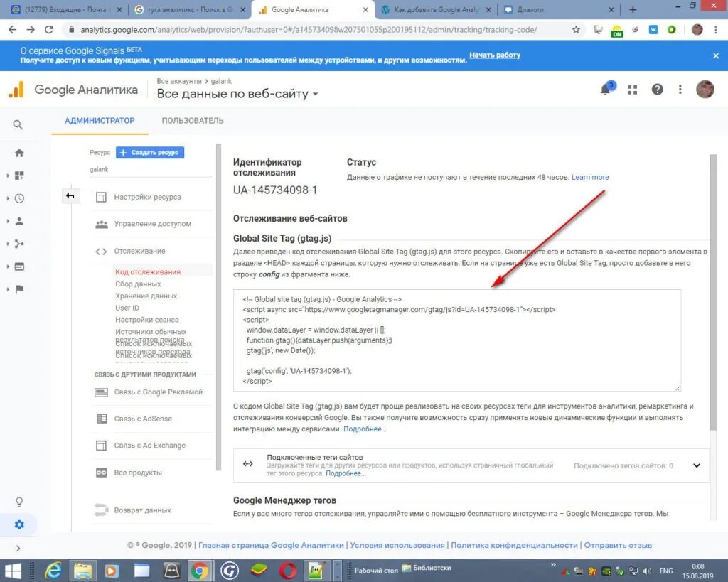728x582 pixels.
Task: Open Opera browser from the taskbar
Action: click(x=288, y=571)
